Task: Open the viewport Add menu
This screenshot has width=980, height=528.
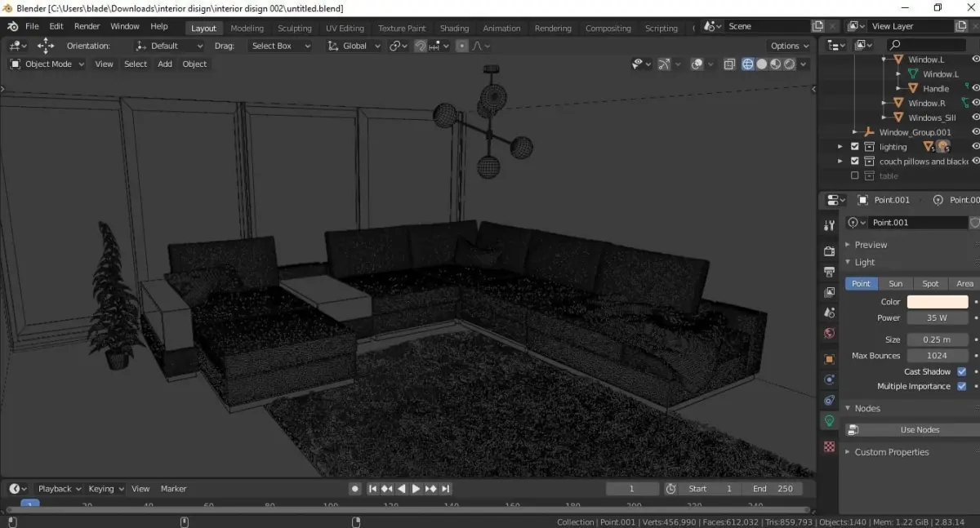Action: pyautogui.click(x=165, y=64)
